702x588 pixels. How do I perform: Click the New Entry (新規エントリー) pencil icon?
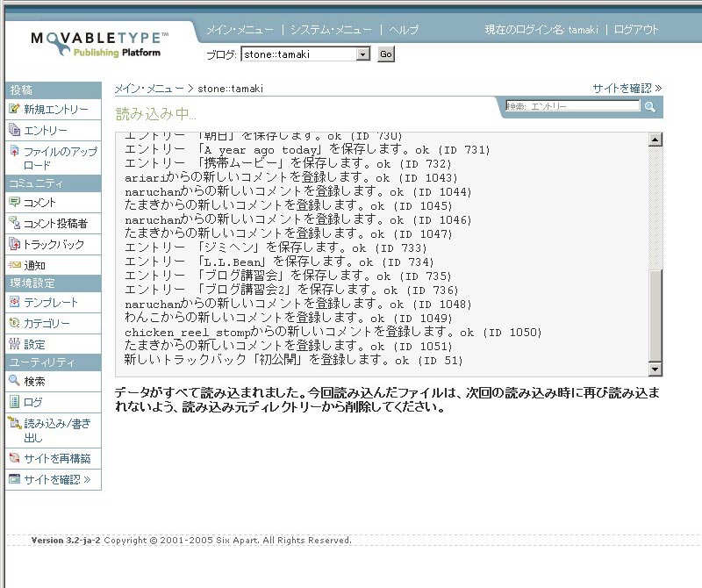tap(14, 110)
